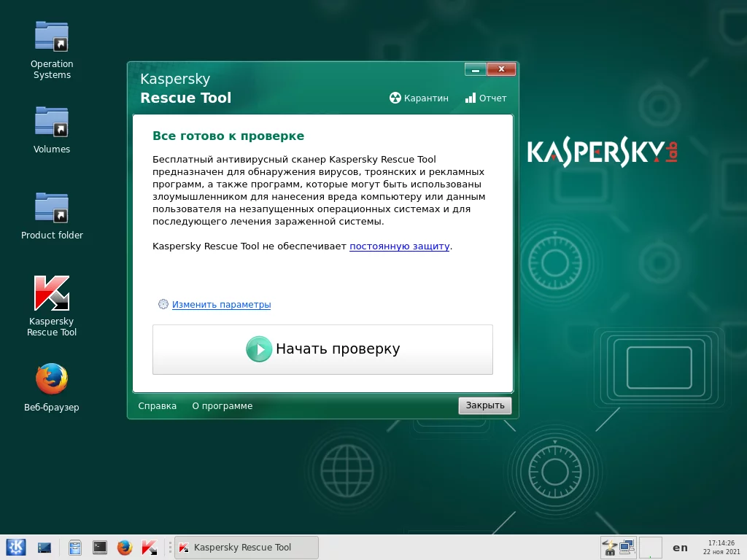Click the Все готово к проверке heading
This screenshot has height=560, width=747.
[x=228, y=136]
